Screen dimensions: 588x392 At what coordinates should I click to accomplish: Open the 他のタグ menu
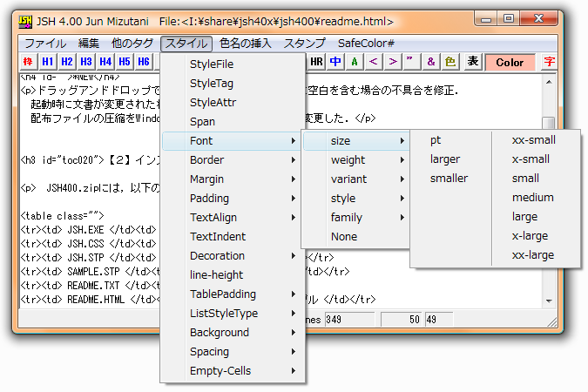tap(132, 44)
